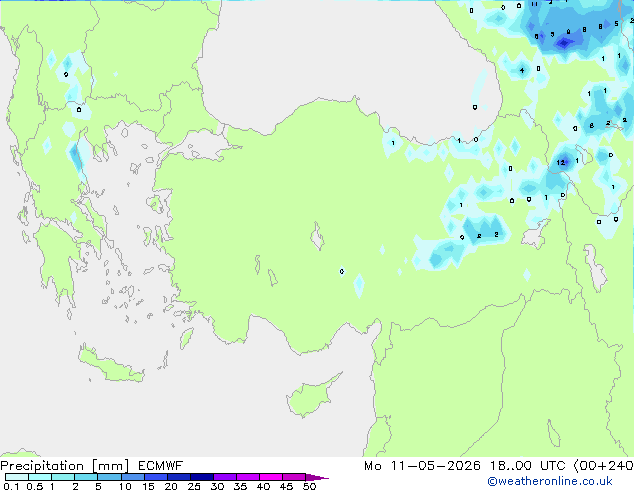Click the '0.5' legend scale label

[x=34, y=486]
